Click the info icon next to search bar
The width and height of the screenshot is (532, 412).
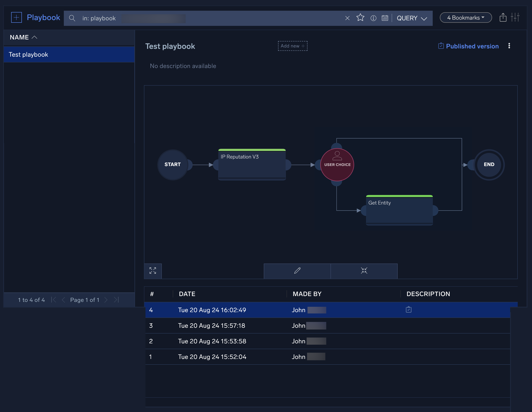[373, 18]
